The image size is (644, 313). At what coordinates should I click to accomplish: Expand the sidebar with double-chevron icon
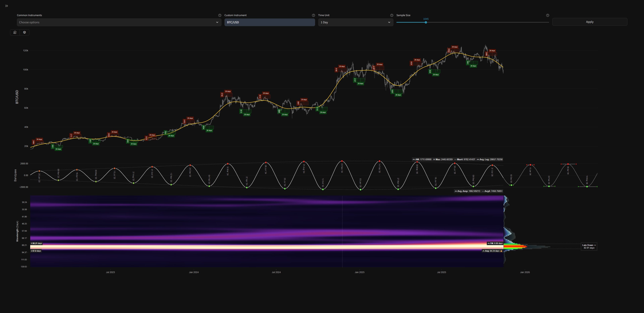[7, 6]
